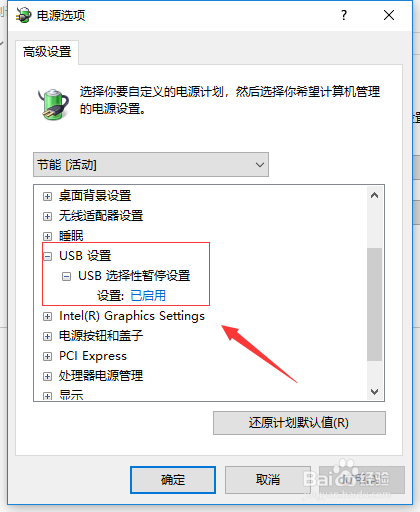Click the 取消 button

click(x=268, y=480)
